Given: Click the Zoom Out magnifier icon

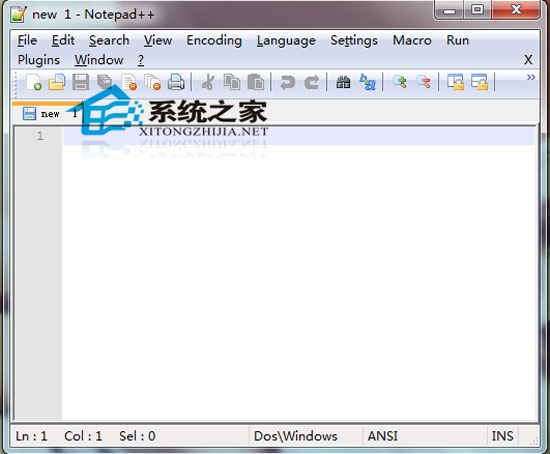Looking at the screenshot, I should [x=423, y=82].
